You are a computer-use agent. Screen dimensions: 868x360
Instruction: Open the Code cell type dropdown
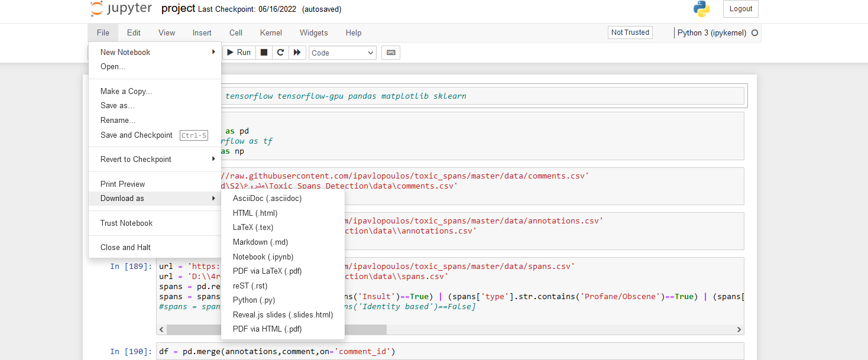pyautogui.click(x=343, y=53)
